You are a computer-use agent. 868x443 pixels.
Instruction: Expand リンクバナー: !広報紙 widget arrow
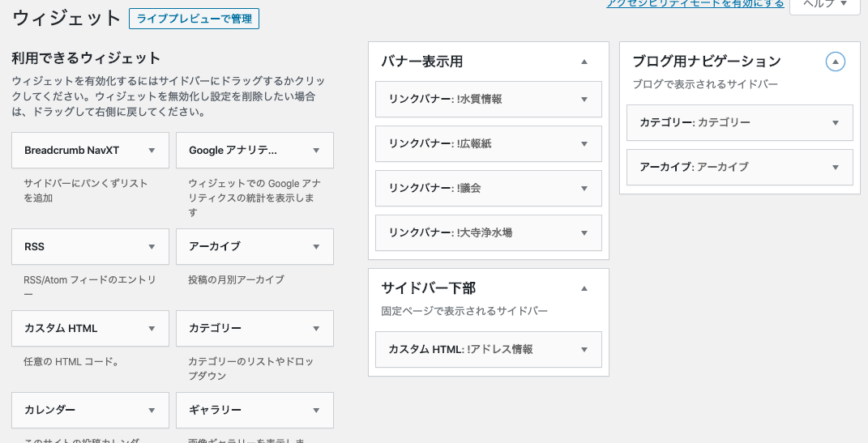pyautogui.click(x=584, y=144)
